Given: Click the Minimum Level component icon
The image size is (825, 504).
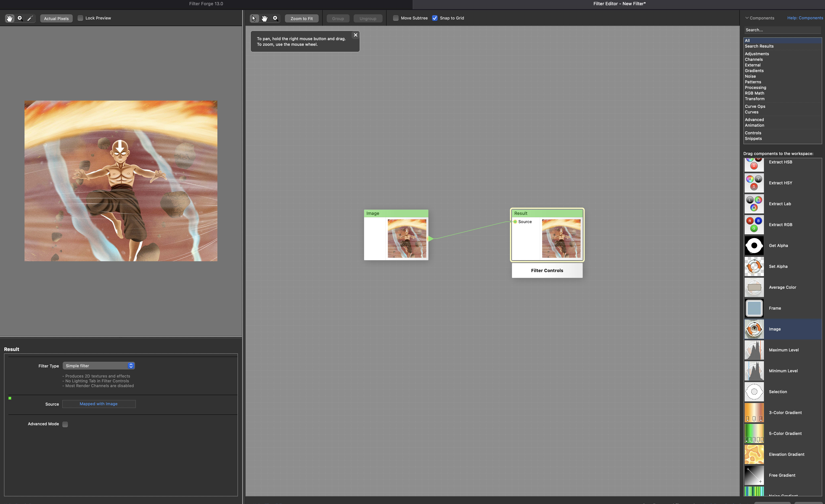Looking at the screenshot, I should tap(754, 371).
